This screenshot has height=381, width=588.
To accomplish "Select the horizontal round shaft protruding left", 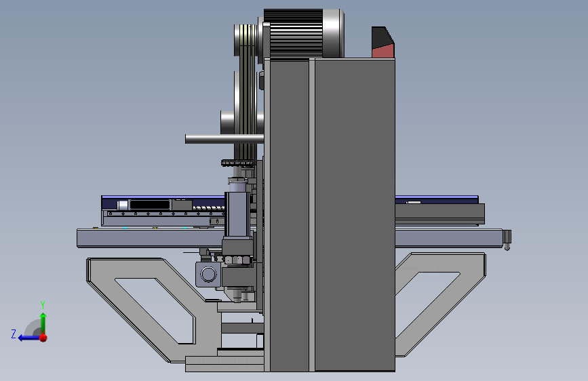I will pos(224,139).
